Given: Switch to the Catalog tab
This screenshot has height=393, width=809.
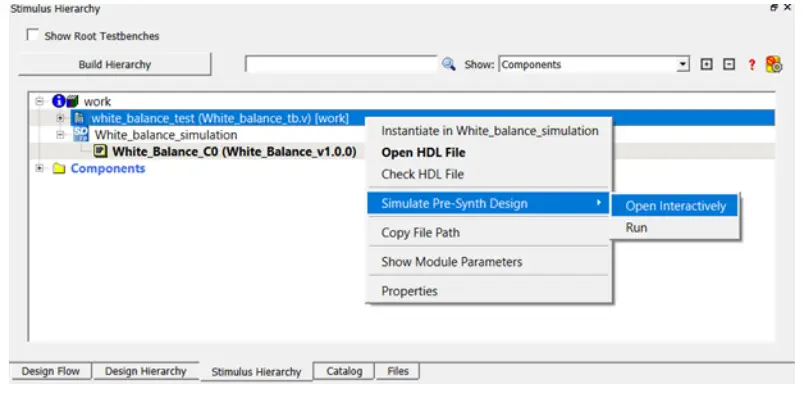Looking at the screenshot, I should tap(344, 371).
